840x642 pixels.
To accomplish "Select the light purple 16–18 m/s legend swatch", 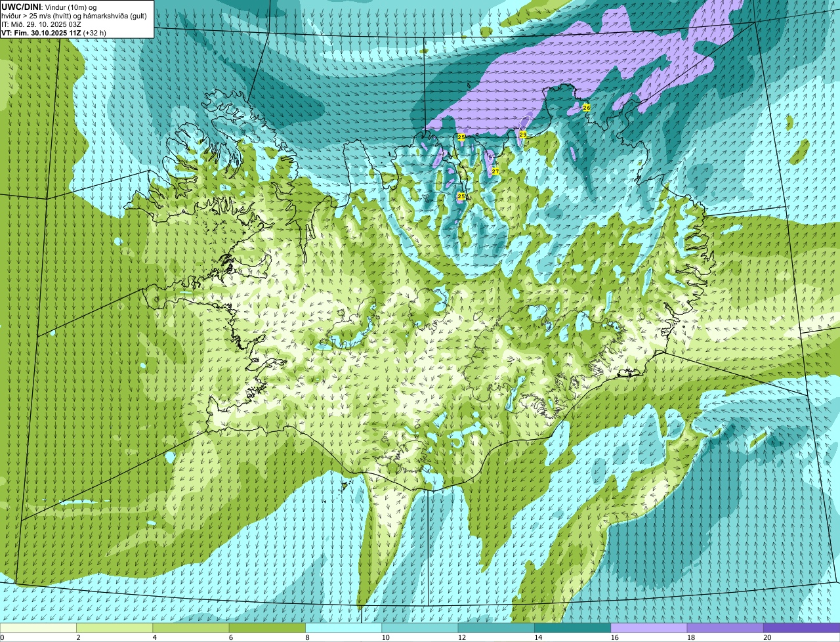I will [649, 628].
